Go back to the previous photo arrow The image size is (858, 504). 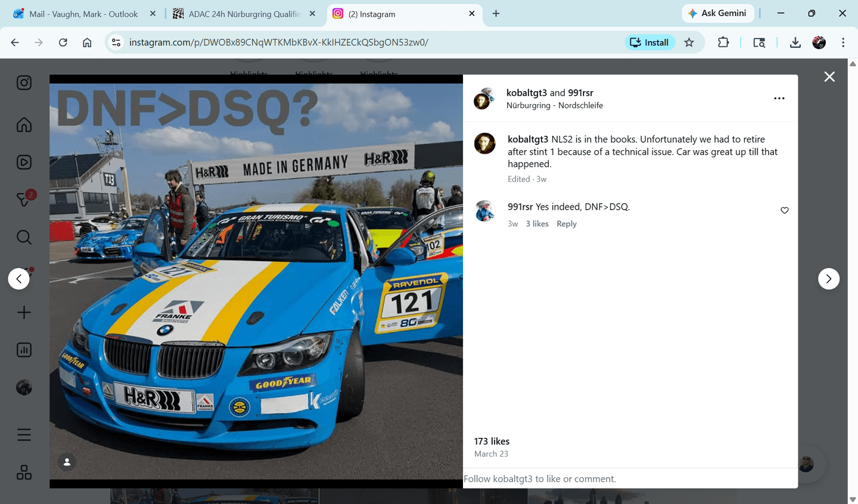18,278
